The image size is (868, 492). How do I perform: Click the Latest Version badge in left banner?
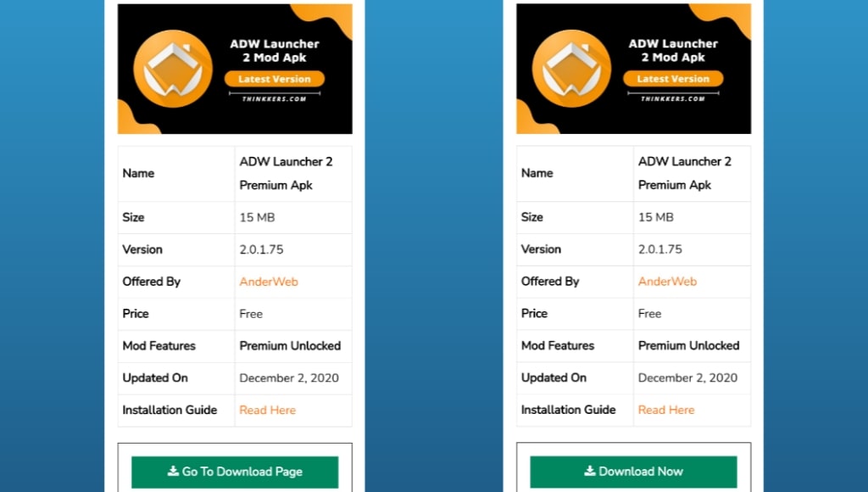tap(275, 79)
